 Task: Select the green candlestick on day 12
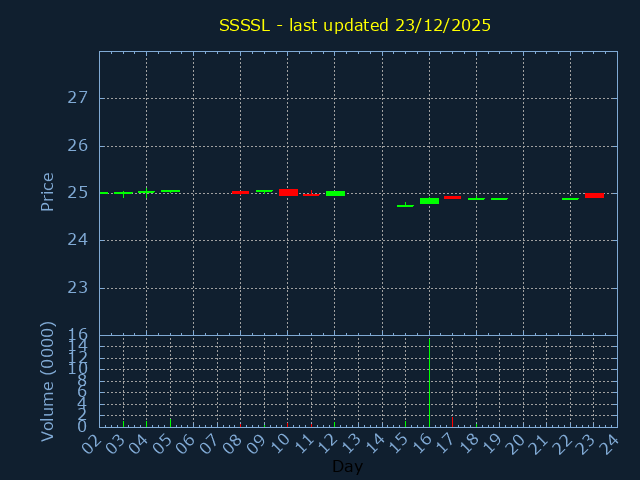tap(335, 193)
